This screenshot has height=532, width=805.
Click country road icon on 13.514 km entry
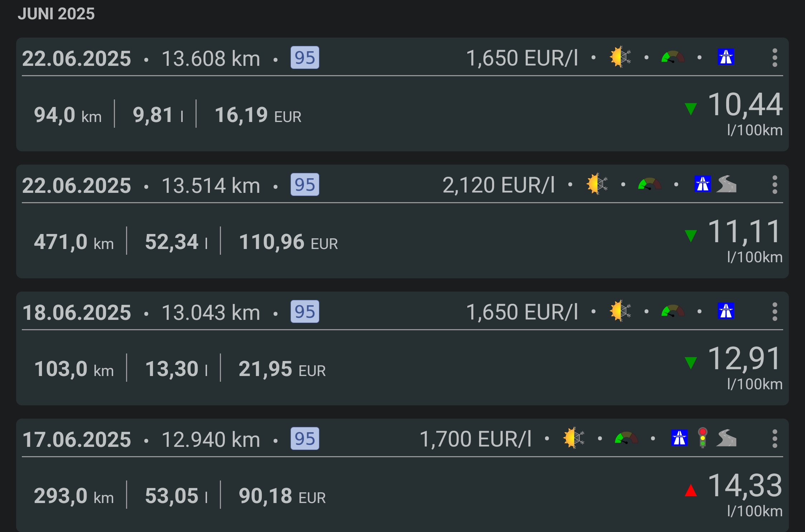[x=726, y=184]
